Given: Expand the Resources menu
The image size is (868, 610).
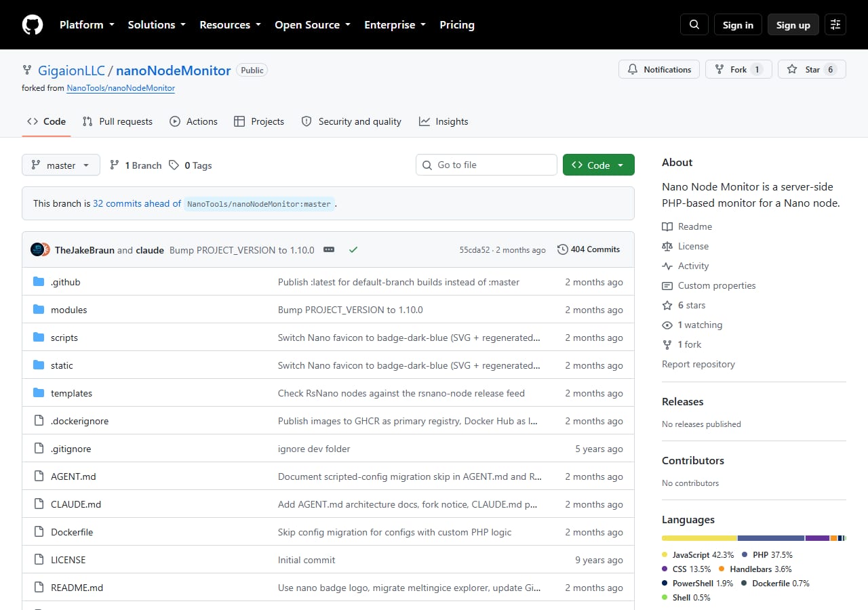Looking at the screenshot, I should click(230, 25).
